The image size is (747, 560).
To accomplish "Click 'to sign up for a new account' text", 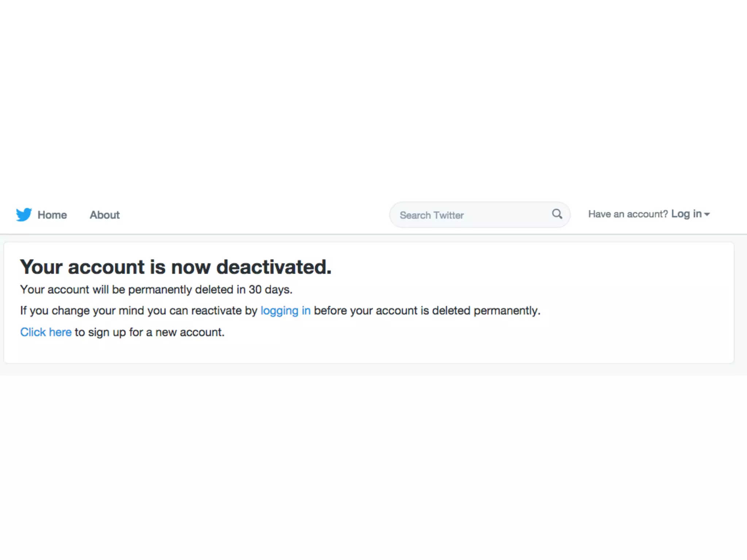I will [x=150, y=332].
